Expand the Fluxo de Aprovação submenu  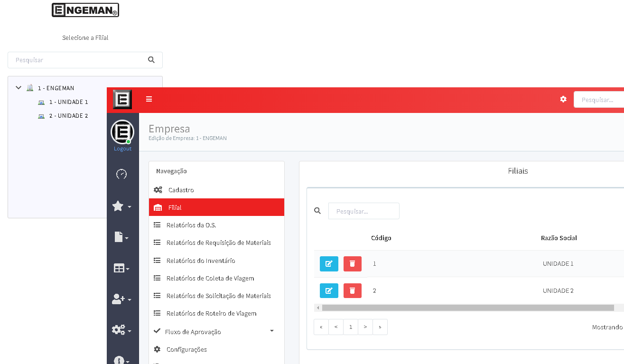271,331
